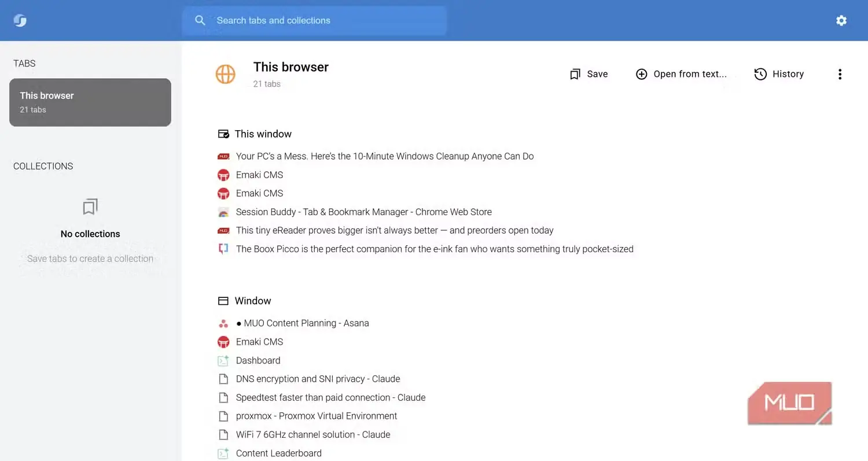The image size is (868, 461).
Task: Click the page icon for the Speedtest tab
Action: click(x=223, y=397)
